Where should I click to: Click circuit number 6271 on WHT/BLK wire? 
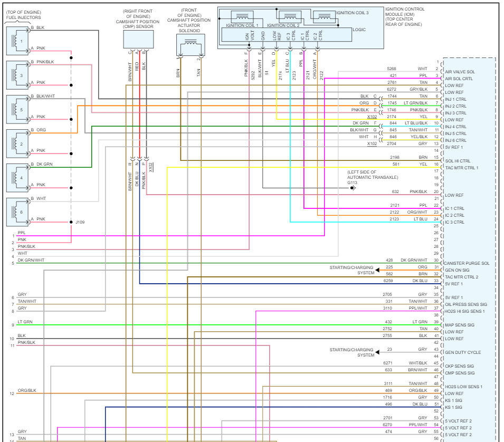tap(388, 363)
